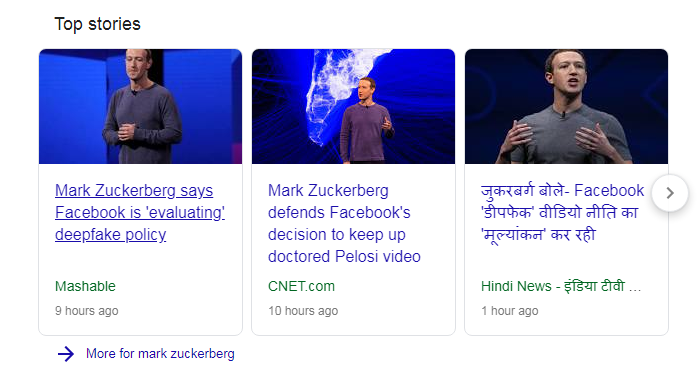
Task: Open the CNET doctored Pelosi video headline
Action: tap(344, 223)
